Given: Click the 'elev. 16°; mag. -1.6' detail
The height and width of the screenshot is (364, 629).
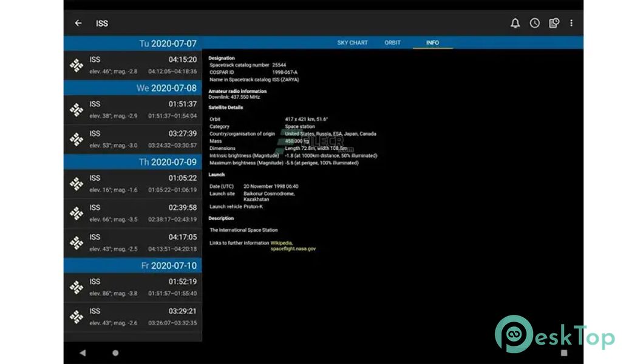Looking at the screenshot, I should coord(113,190).
